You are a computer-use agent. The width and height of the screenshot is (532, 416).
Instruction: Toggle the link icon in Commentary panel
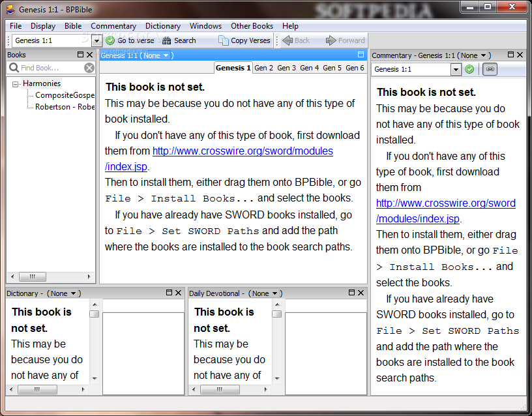(490, 69)
